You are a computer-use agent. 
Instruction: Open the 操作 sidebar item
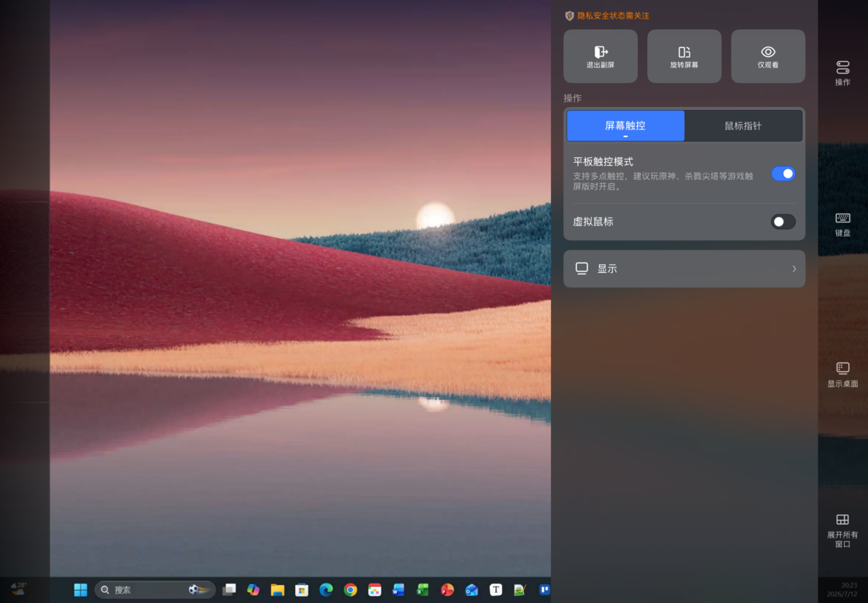pos(842,73)
